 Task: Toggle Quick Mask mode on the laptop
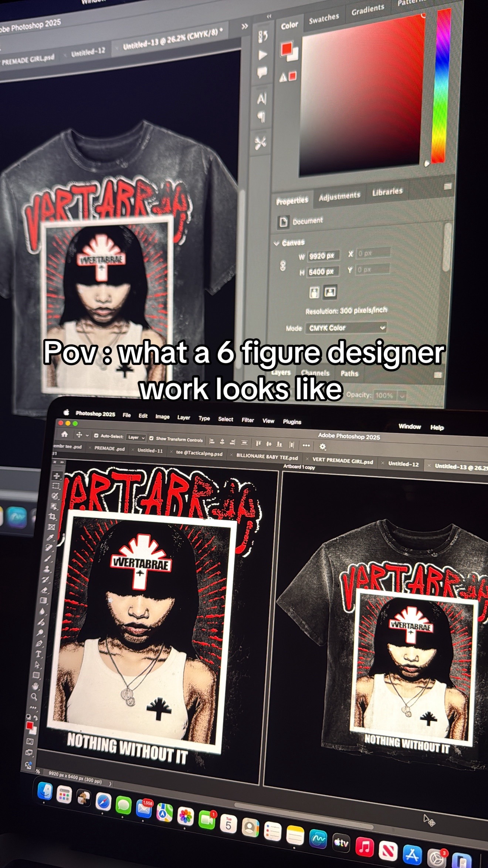30,742
